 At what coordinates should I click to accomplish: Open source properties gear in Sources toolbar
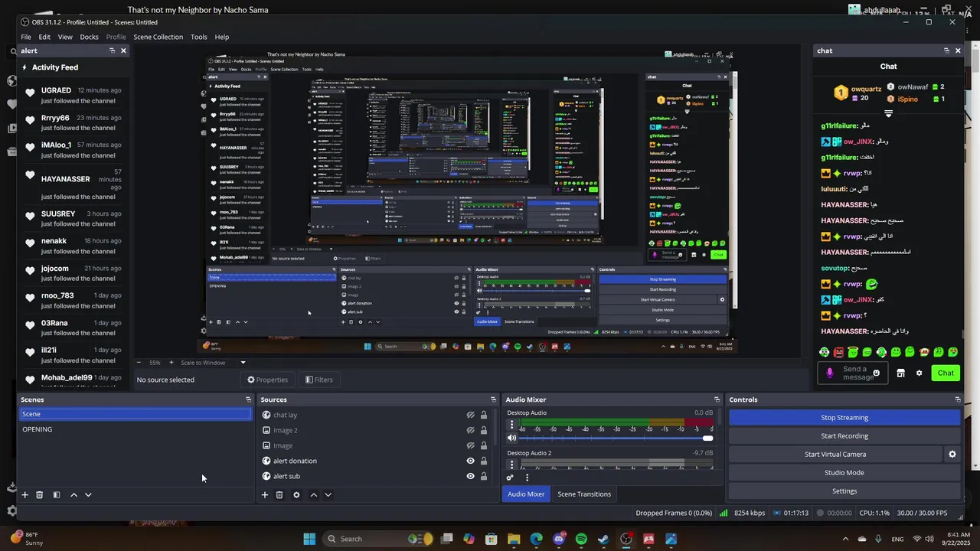[296, 495]
